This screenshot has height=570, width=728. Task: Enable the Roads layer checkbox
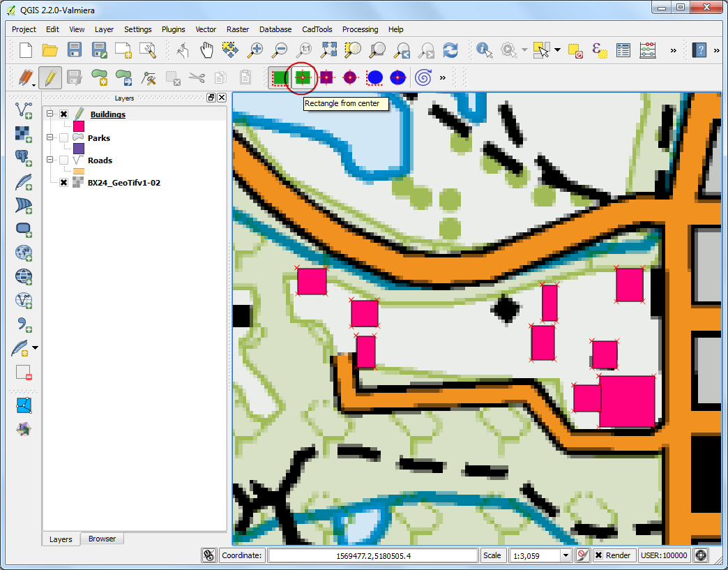pos(63,160)
